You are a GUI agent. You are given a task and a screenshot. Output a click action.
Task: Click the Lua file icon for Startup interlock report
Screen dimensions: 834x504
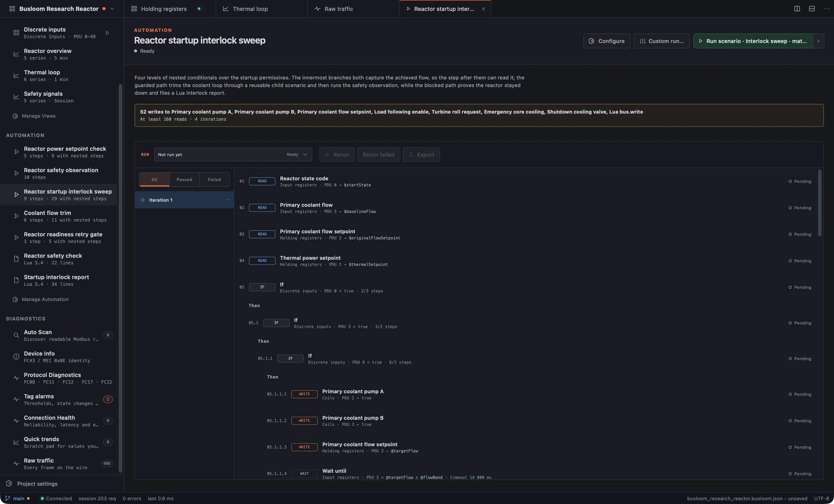[16, 280]
